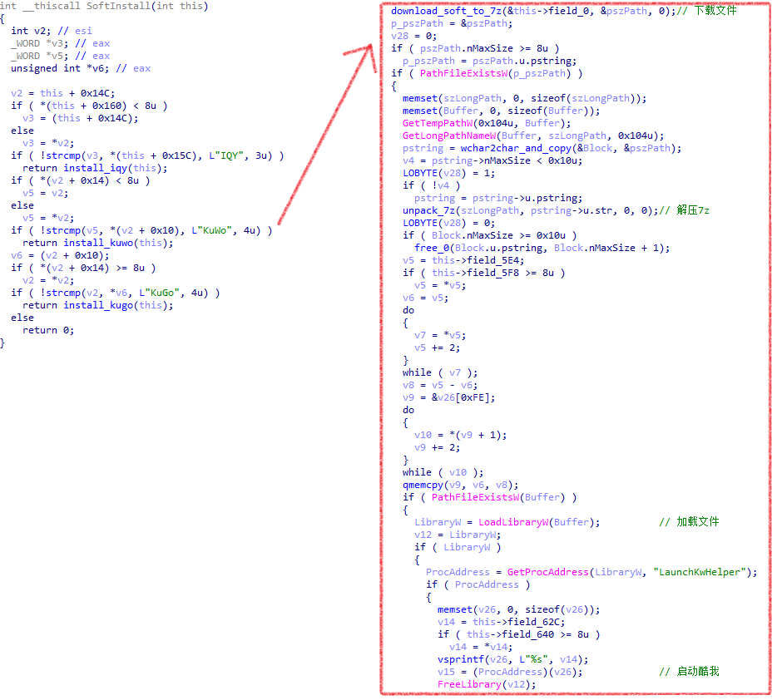The width and height of the screenshot is (777, 700).
Task: Click the vsprintf(v26, L"%s", v14) line
Action: coord(512,659)
